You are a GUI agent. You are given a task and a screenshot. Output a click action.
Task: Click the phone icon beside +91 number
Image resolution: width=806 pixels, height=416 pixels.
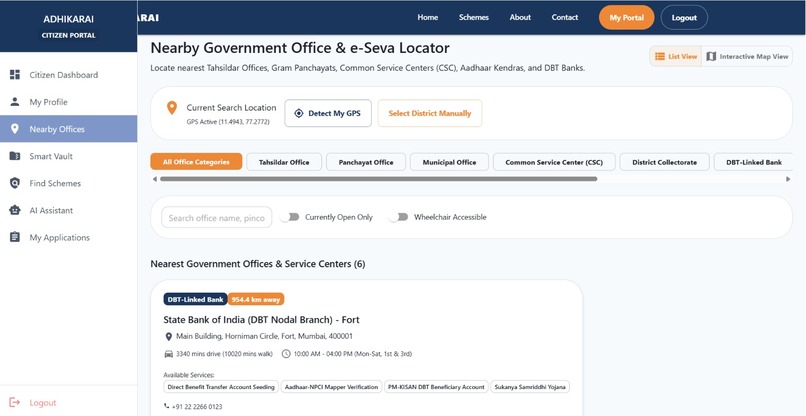click(167, 406)
